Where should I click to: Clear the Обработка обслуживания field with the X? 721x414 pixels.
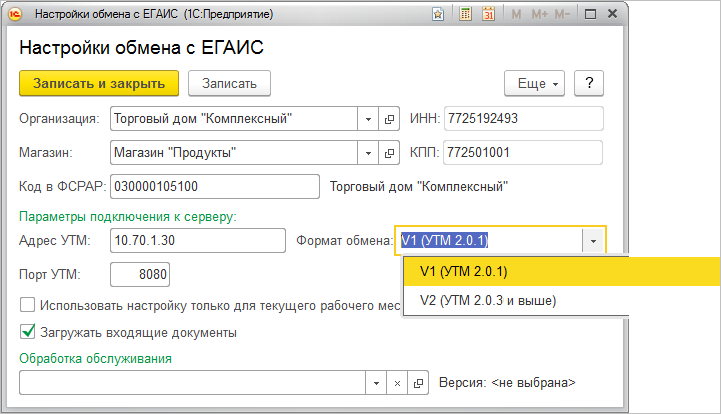tap(397, 383)
